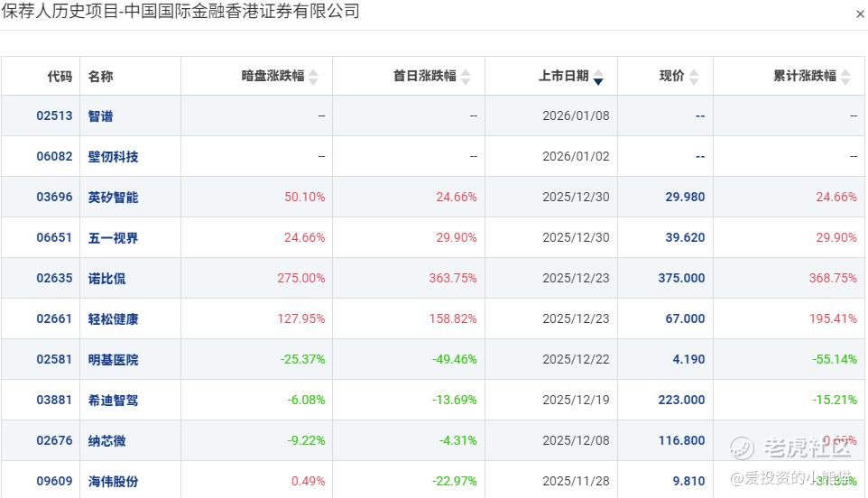Select first-day change -49.46%
This screenshot has height=498, width=868.
[455, 359]
